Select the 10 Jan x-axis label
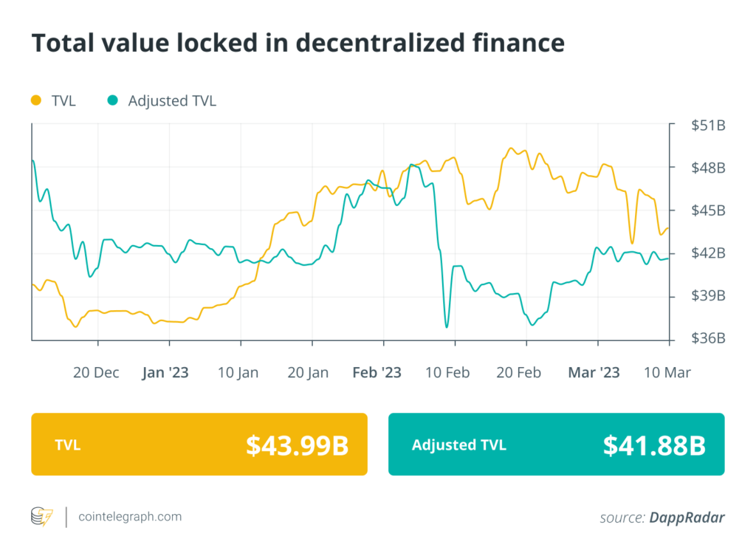Image resolution: width=756 pixels, height=559 pixels. (238, 372)
